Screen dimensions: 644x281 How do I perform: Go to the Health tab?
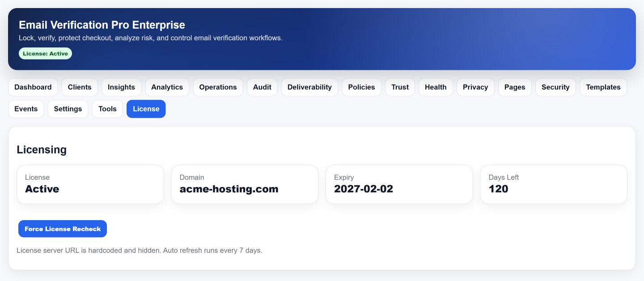pyautogui.click(x=436, y=87)
